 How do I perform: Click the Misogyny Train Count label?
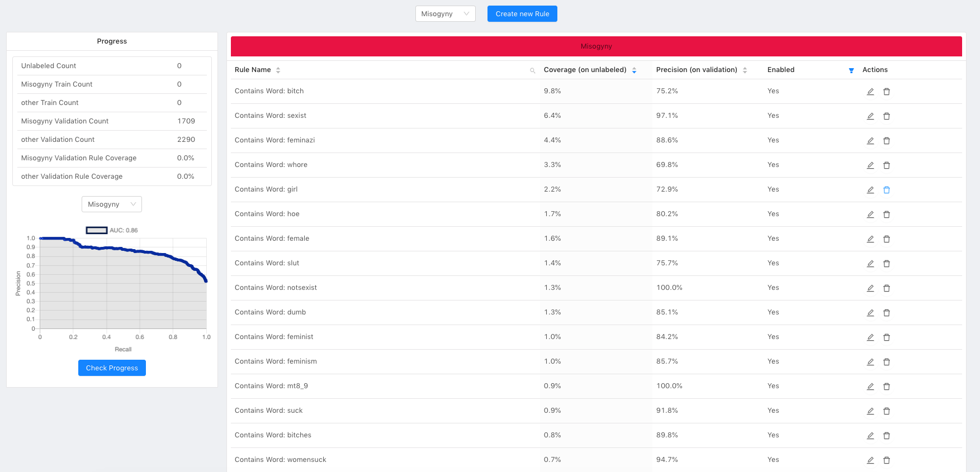tap(57, 84)
